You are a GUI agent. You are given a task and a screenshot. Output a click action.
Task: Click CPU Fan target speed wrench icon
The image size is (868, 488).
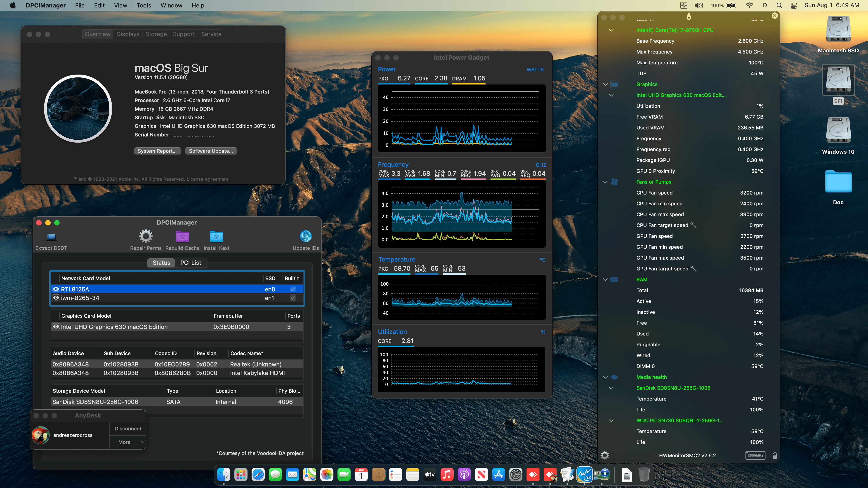click(x=693, y=225)
